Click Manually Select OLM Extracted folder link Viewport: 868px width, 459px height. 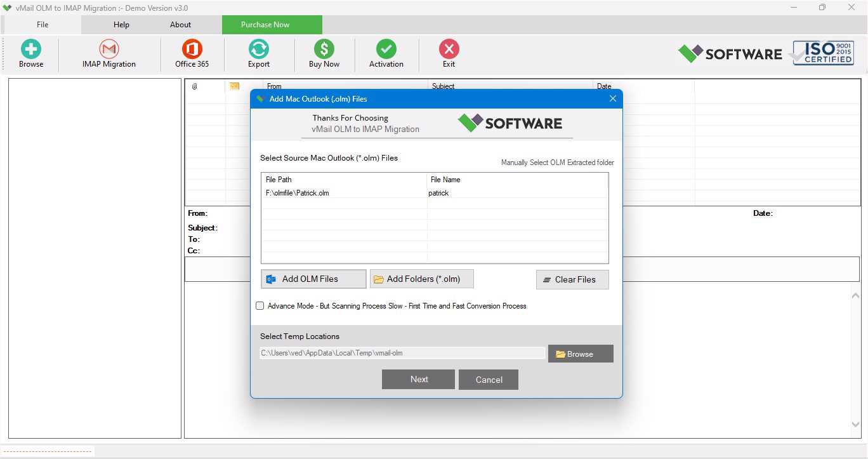557,163
